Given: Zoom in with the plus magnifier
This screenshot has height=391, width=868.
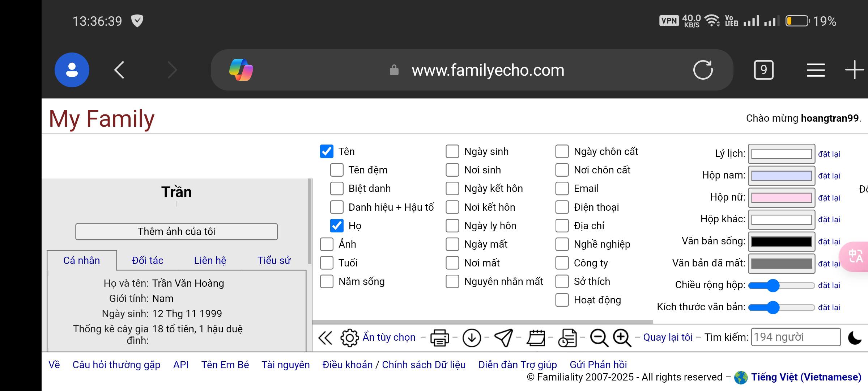Looking at the screenshot, I should coord(622,337).
